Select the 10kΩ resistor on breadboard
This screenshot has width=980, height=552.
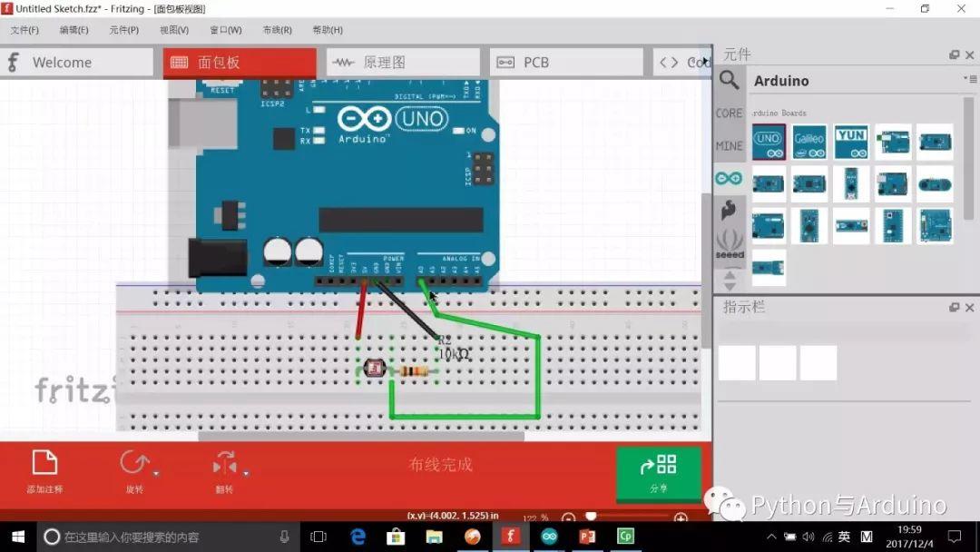coord(413,371)
